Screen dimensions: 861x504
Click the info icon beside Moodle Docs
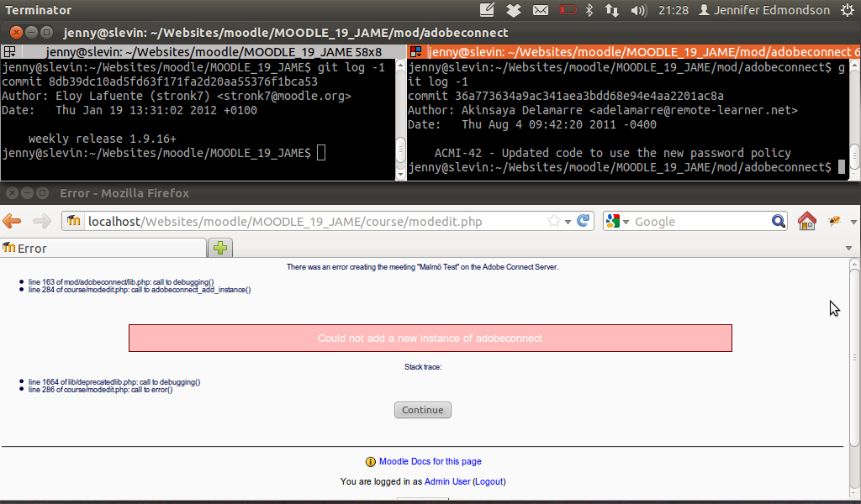tap(371, 462)
